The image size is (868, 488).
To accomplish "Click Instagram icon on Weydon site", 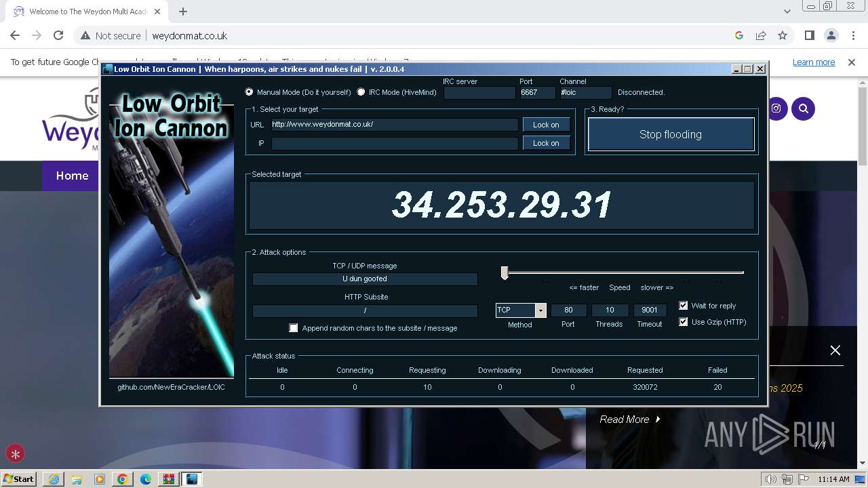I will coord(776,108).
